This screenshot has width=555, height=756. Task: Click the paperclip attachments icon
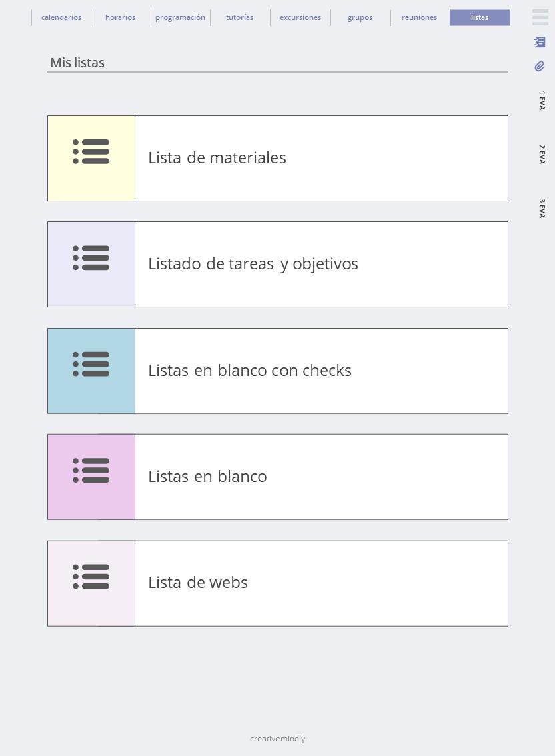pos(540,66)
